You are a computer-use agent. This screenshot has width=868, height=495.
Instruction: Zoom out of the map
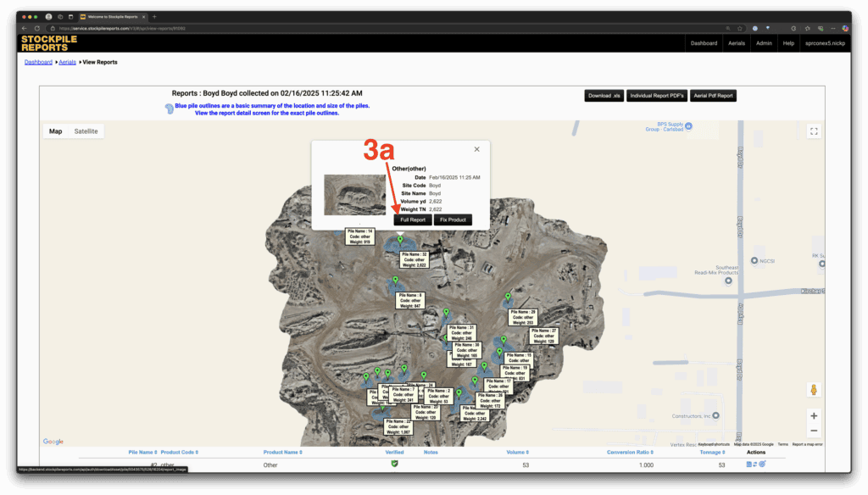pyautogui.click(x=814, y=431)
